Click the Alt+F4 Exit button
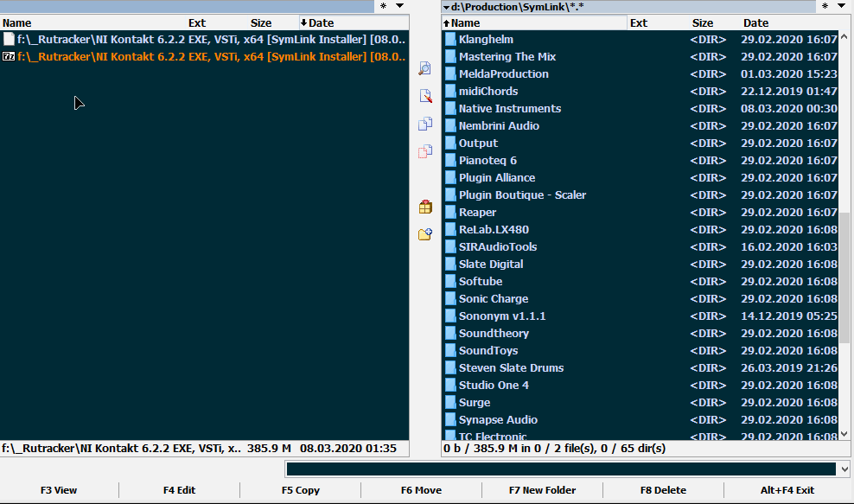Viewport: 854px width, 504px height. coord(787,490)
